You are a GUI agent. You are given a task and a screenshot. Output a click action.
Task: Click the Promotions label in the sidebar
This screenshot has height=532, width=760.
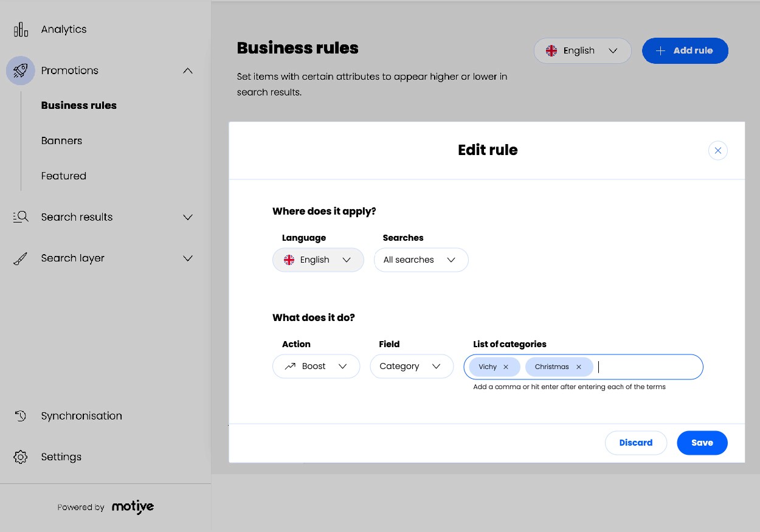(x=70, y=71)
